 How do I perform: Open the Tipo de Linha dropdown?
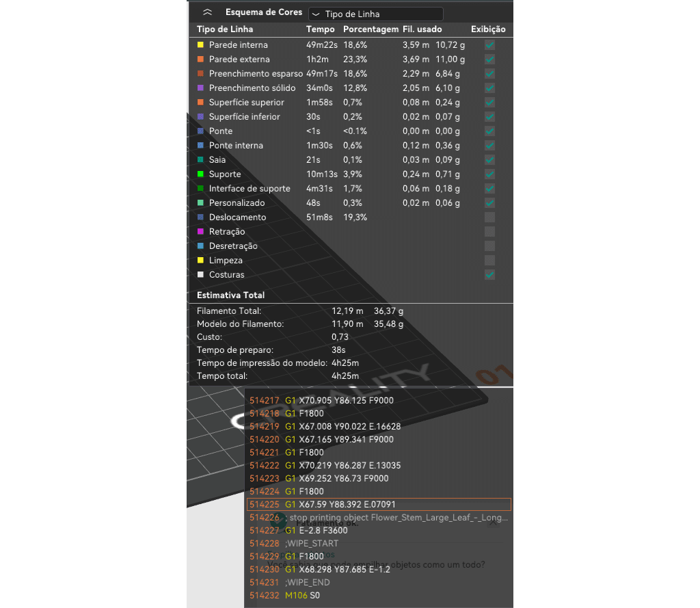375,14
